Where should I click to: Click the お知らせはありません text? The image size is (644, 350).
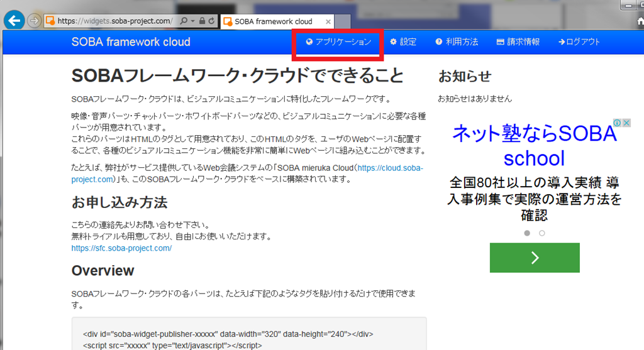tap(475, 99)
